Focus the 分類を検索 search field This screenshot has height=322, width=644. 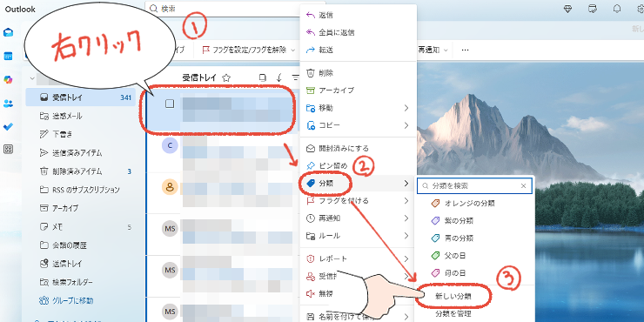(x=474, y=185)
